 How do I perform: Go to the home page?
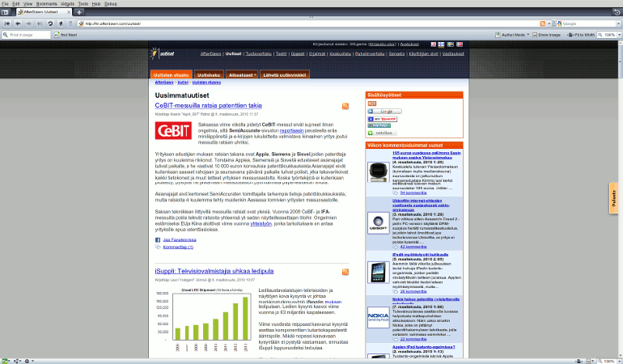tap(61, 23)
